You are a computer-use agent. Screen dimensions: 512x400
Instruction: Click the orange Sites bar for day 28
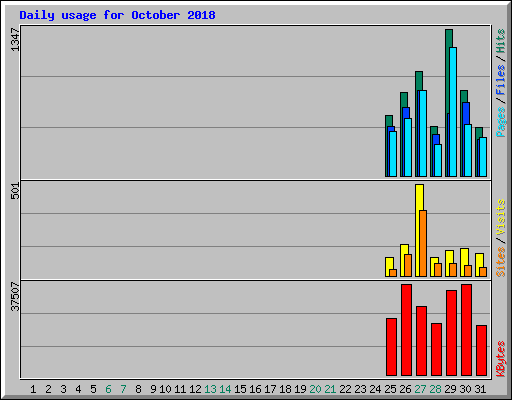(438, 270)
